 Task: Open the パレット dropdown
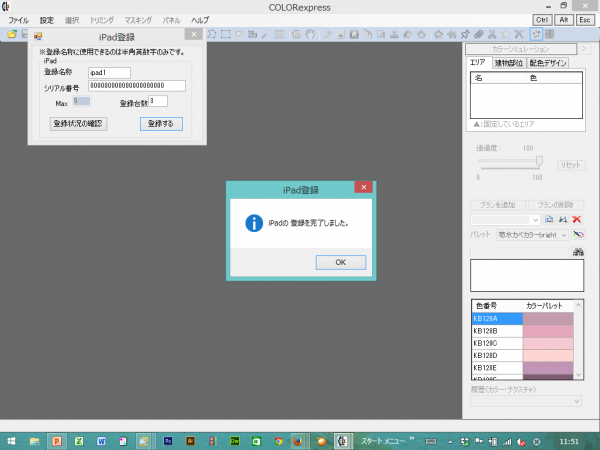pyautogui.click(x=532, y=235)
